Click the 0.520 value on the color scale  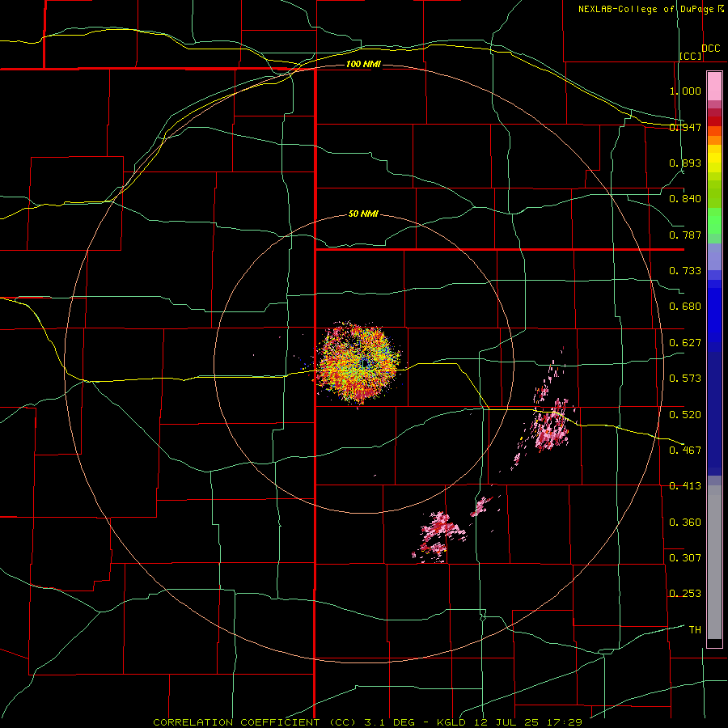[685, 414]
